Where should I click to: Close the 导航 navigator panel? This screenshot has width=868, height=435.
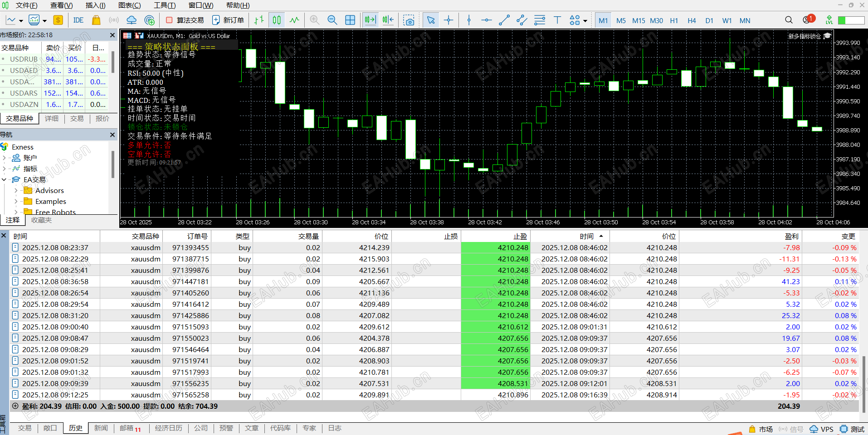pyautogui.click(x=112, y=135)
